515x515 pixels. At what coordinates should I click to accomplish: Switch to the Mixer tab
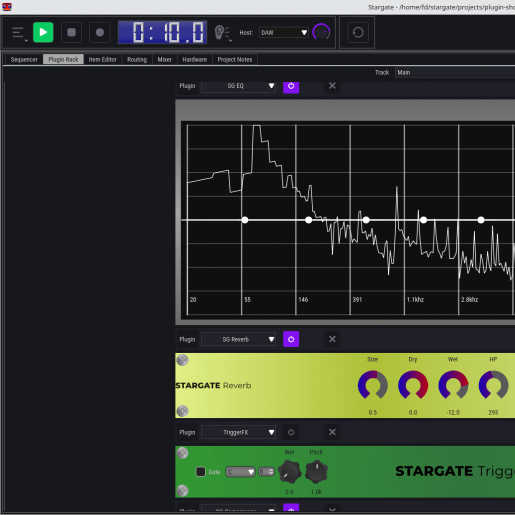(x=165, y=59)
